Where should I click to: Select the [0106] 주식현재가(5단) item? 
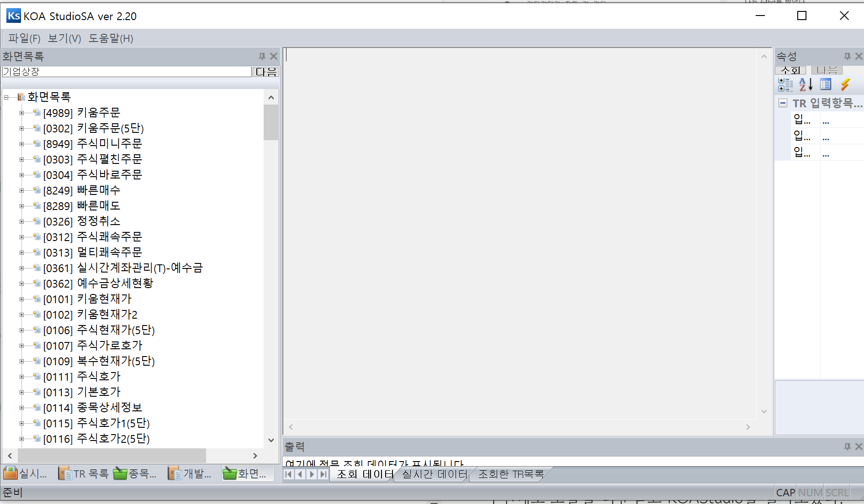pos(99,330)
